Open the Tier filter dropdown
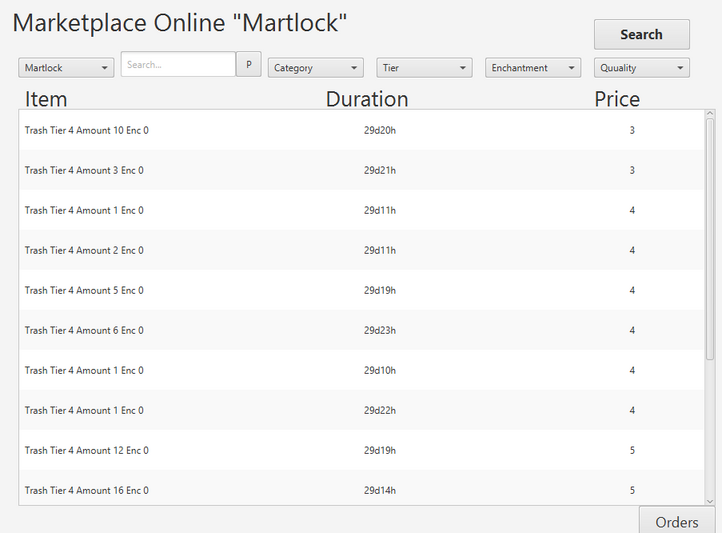Screen dimensions: 722x533 [425, 68]
